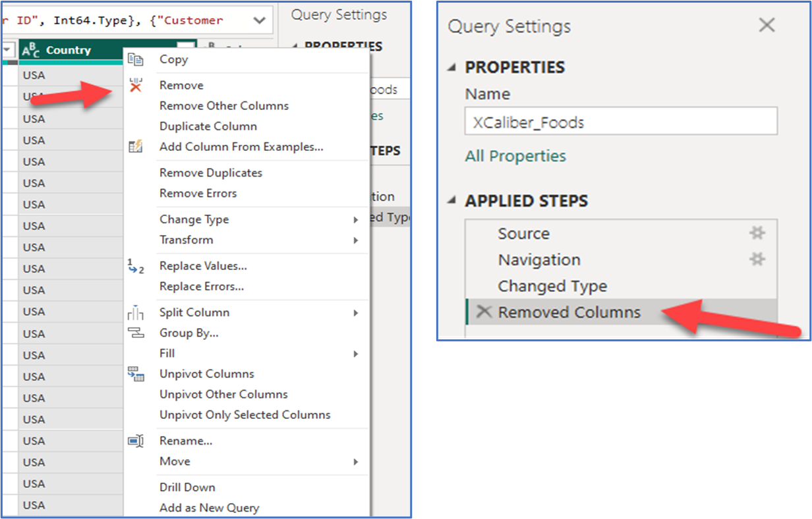Open the Change Type submenu
The image size is (812, 519).
point(356,220)
